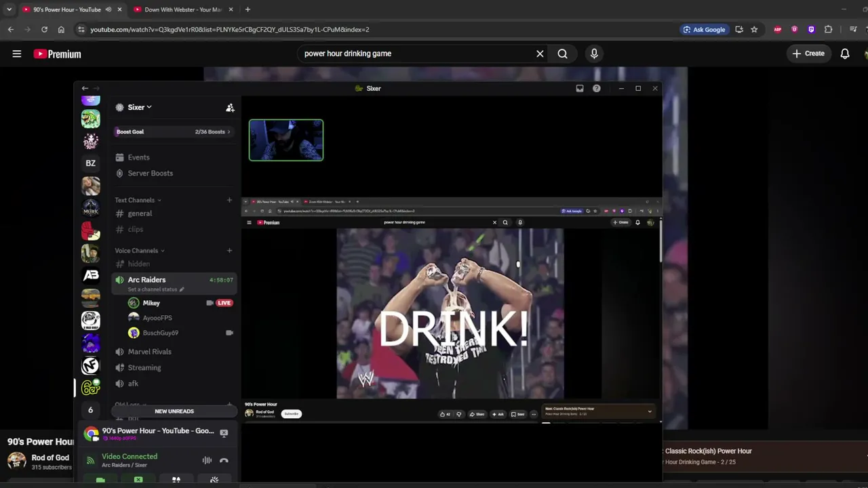This screenshot has width=868, height=488.
Task: Click the Video Connected status text
Action: tap(130, 457)
